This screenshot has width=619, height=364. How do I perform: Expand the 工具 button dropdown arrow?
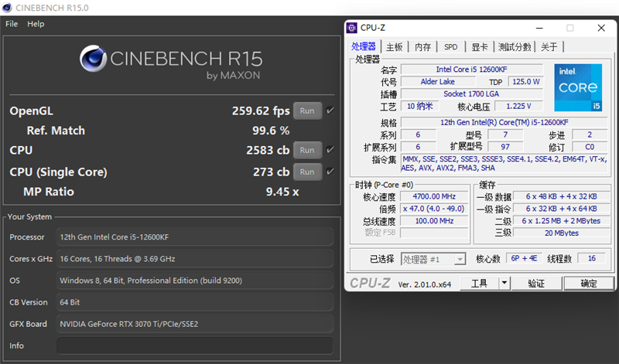pyautogui.click(x=504, y=283)
